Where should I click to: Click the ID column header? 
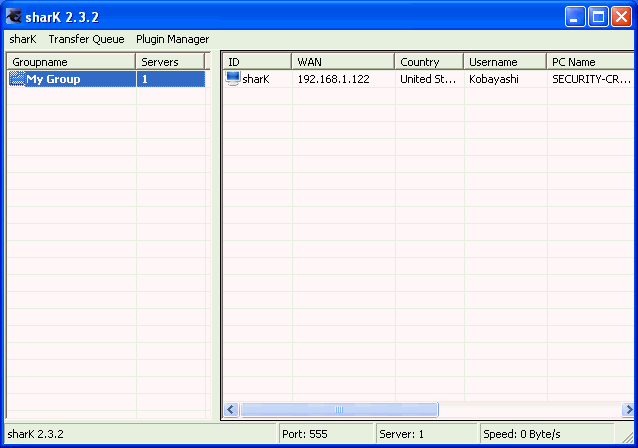point(257,62)
